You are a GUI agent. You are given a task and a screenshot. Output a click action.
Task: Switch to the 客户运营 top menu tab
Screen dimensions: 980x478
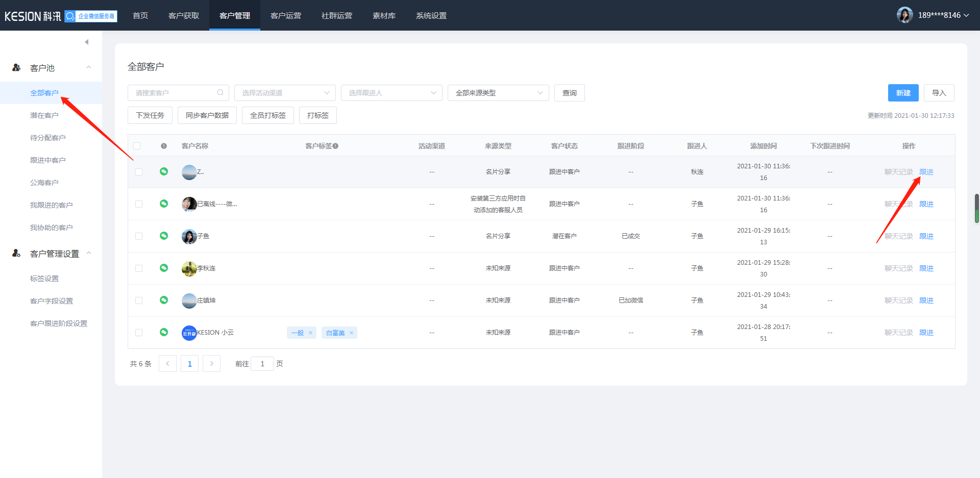(x=286, y=16)
